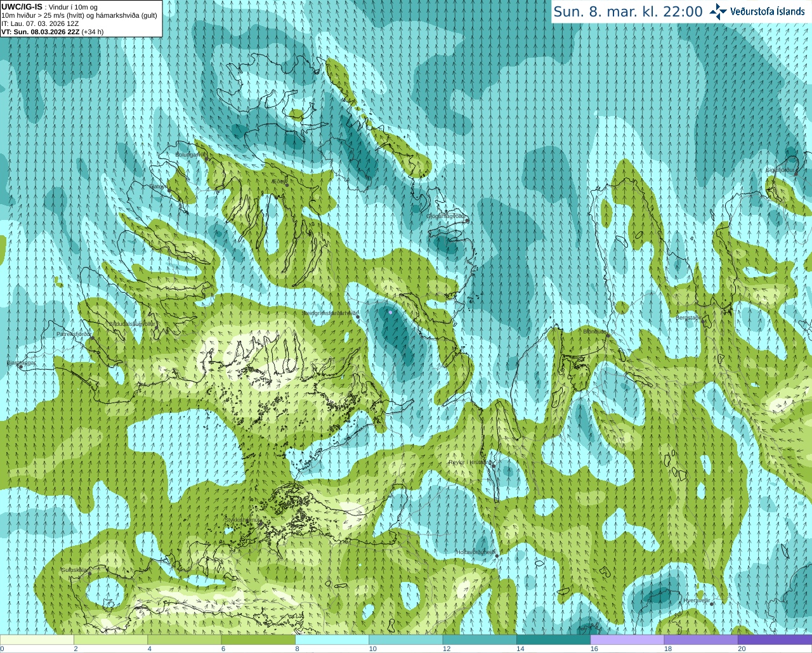Viewport: 812px width, 653px height.
Task: Click the "Vindur í 10m og" title text
Action: (x=74, y=7)
